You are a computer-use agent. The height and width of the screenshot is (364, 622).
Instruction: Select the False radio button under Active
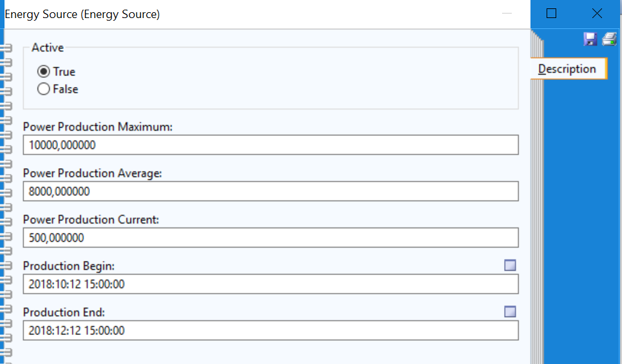click(44, 89)
